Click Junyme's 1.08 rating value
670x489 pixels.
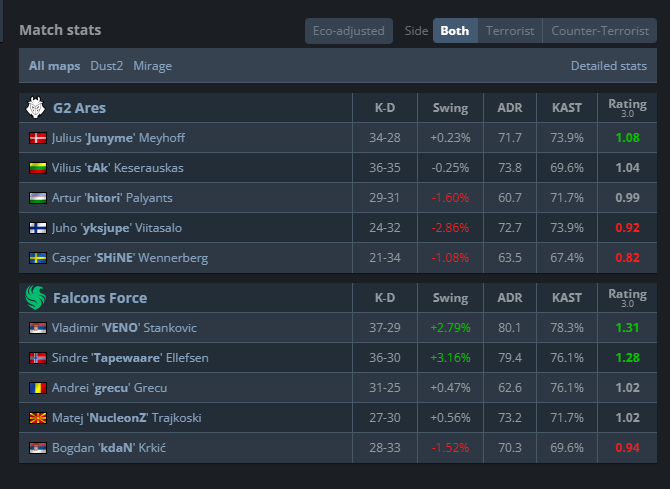click(627, 138)
